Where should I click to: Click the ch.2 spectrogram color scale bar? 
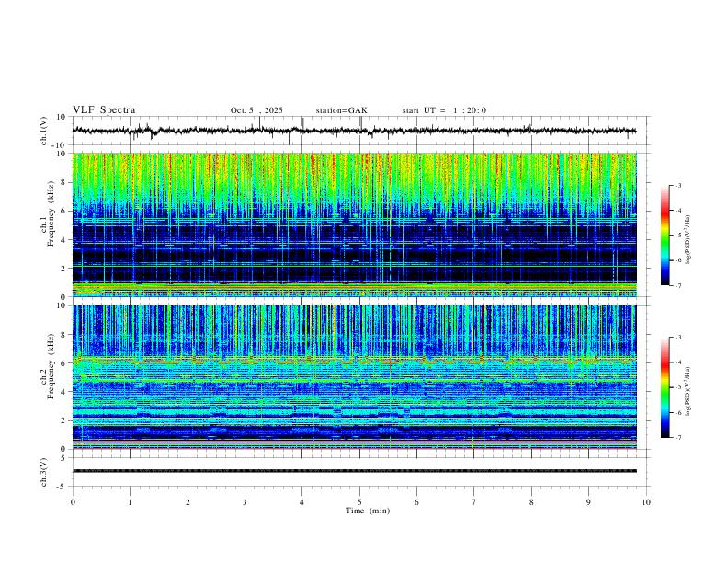tap(665, 387)
